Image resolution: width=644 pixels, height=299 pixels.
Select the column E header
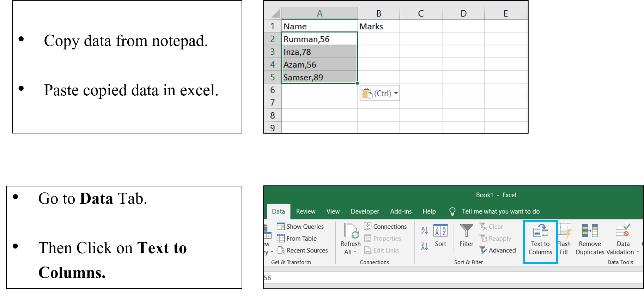pyautogui.click(x=506, y=14)
